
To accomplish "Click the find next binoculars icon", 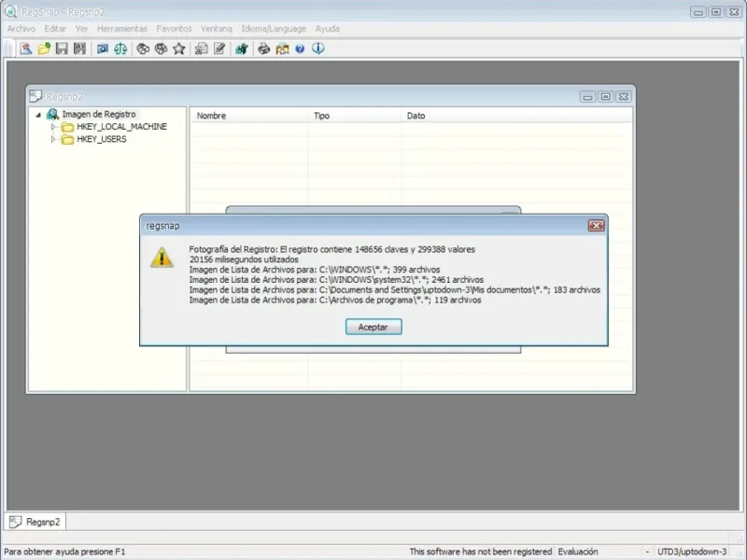I will [161, 49].
